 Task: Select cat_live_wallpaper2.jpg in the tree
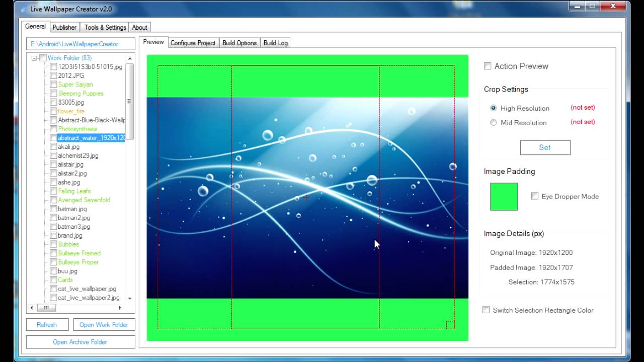click(x=89, y=298)
